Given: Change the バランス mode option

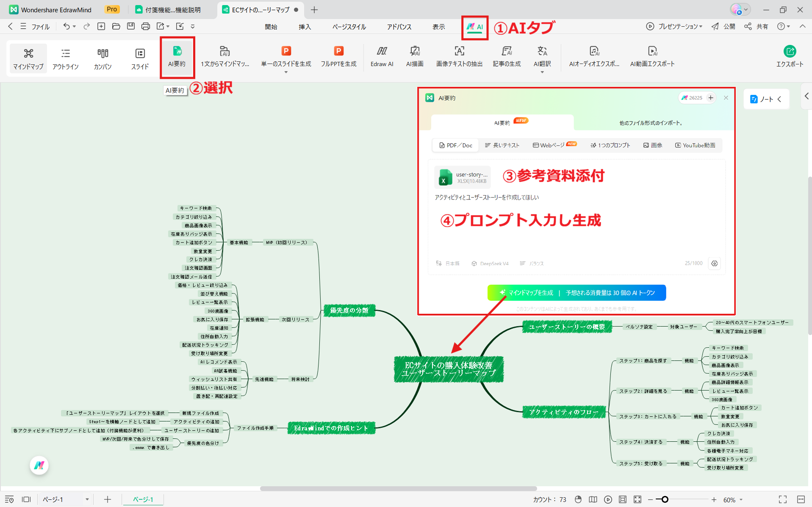Looking at the screenshot, I should click(x=532, y=263).
